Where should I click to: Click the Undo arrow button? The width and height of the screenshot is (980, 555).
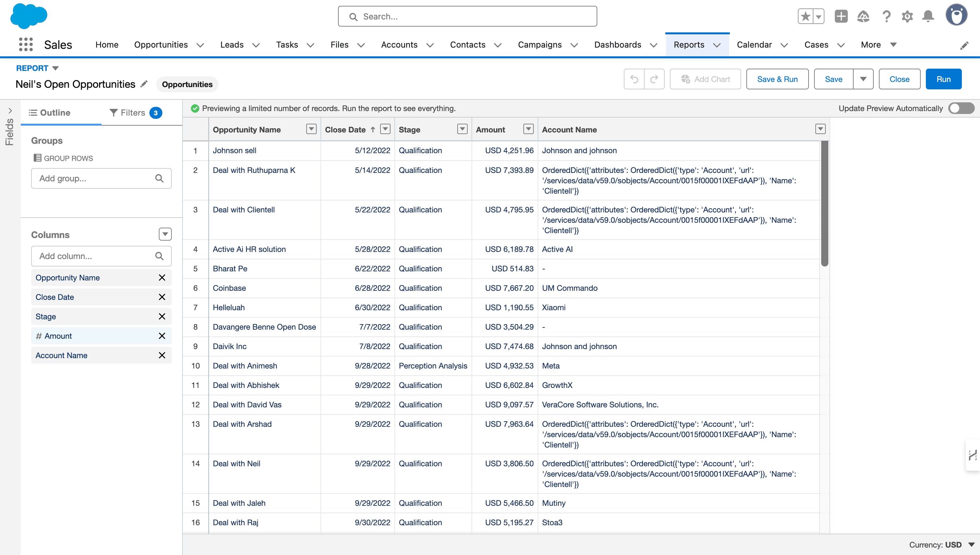click(x=634, y=79)
